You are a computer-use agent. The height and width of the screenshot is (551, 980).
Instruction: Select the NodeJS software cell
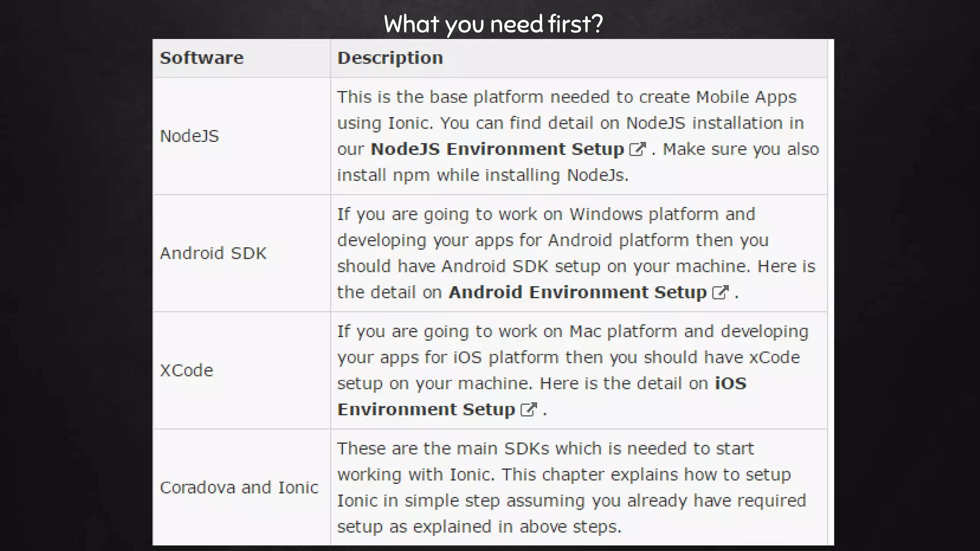point(189,136)
